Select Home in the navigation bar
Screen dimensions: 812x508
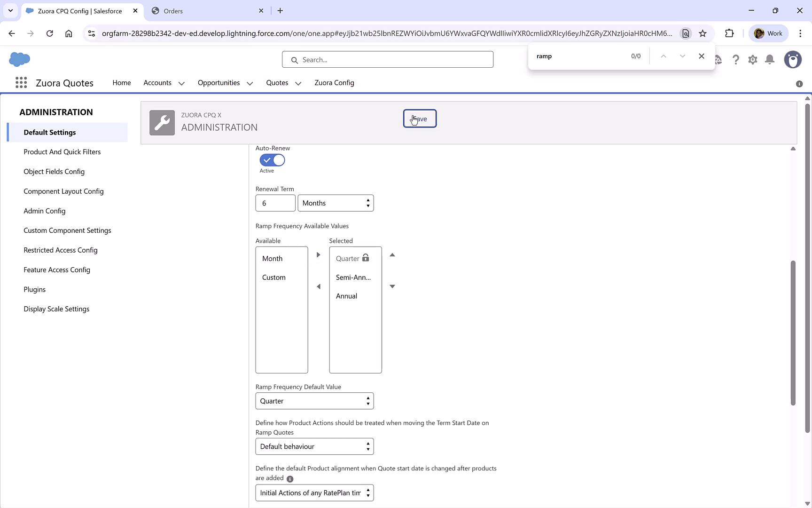point(121,83)
